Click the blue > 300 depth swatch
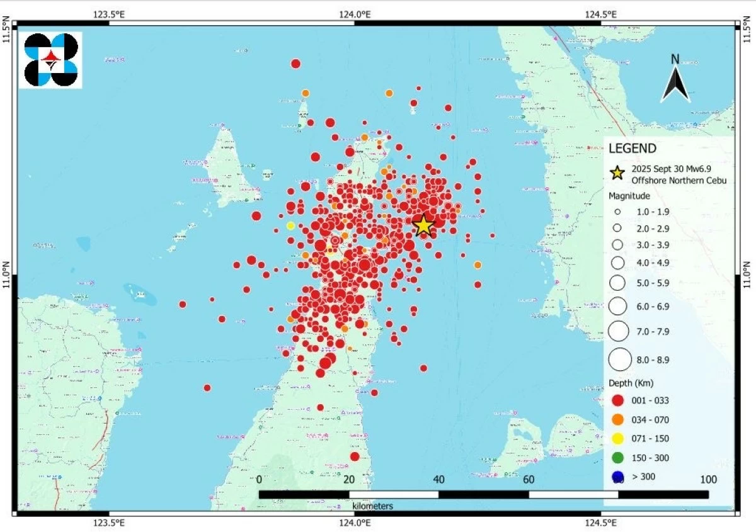Image resolution: width=756 pixels, height=532 pixels. pos(618,477)
